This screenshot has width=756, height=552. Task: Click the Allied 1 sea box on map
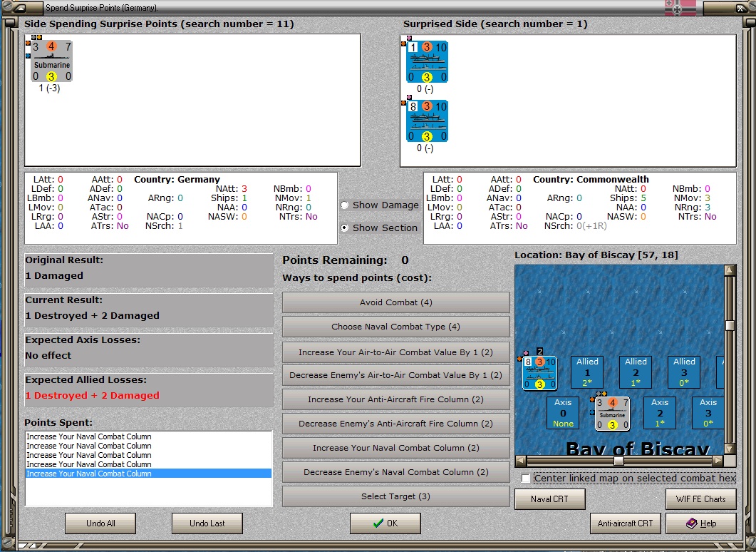click(587, 372)
